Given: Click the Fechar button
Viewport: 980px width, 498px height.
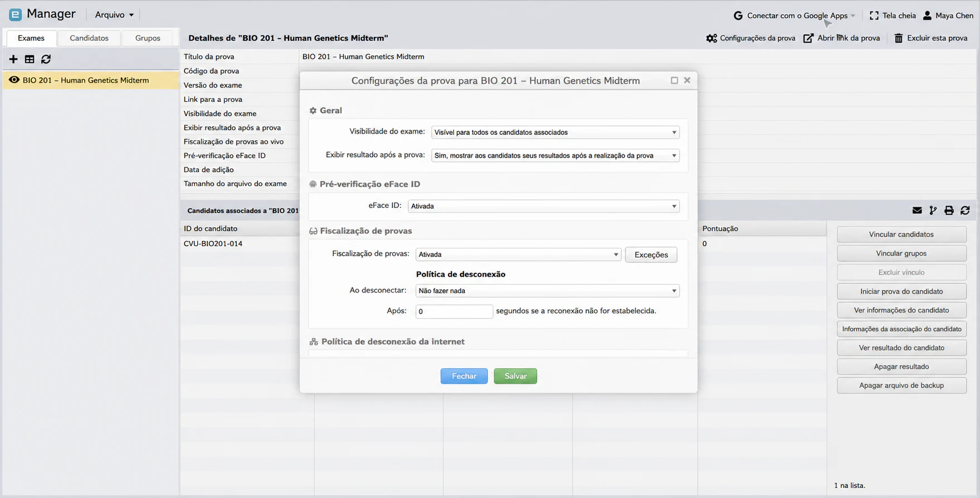Looking at the screenshot, I should pos(464,376).
